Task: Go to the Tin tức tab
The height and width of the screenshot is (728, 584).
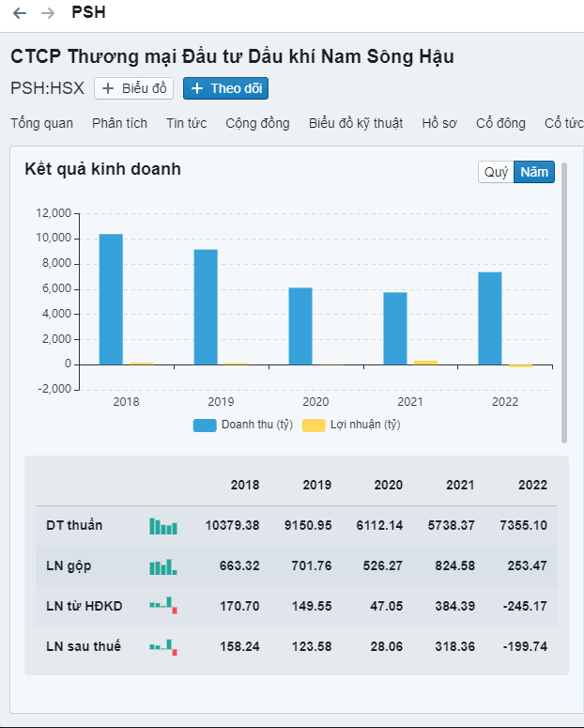Action: (186, 123)
